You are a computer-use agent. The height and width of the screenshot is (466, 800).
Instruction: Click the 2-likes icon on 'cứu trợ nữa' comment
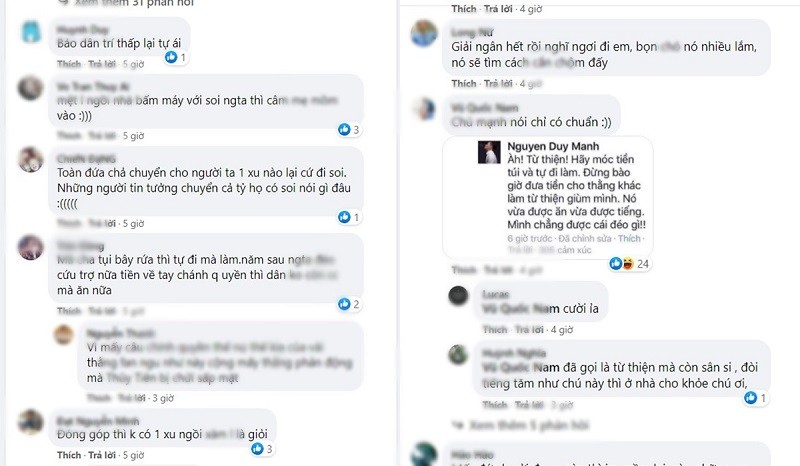click(349, 305)
